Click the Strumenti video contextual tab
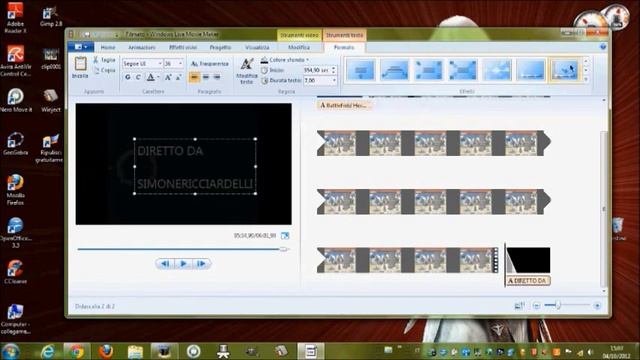This screenshot has width=640, height=360. coord(299,35)
